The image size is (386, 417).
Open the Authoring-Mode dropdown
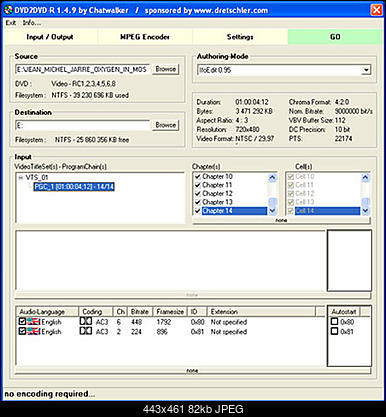(x=366, y=70)
